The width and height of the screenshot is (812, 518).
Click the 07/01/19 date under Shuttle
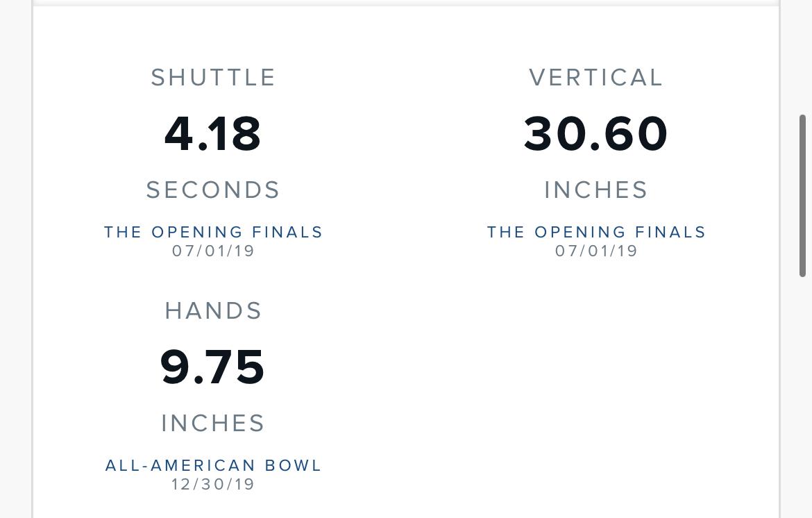point(213,251)
